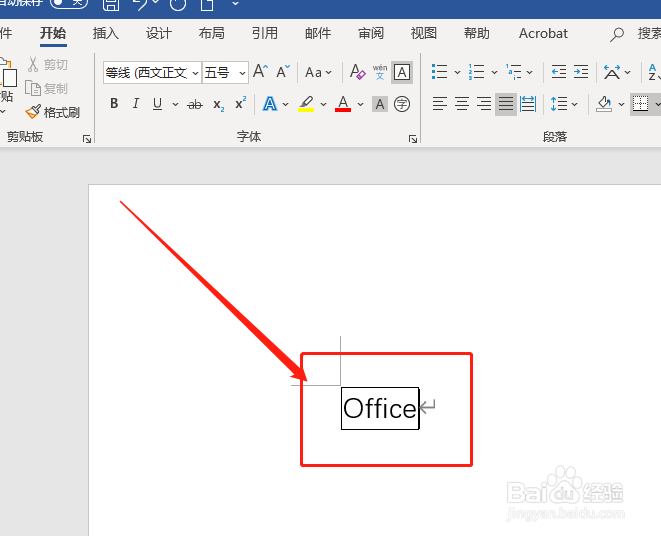Apply paragraph shading paint bucket
The height and width of the screenshot is (536, 661).
tap(604, 104)
